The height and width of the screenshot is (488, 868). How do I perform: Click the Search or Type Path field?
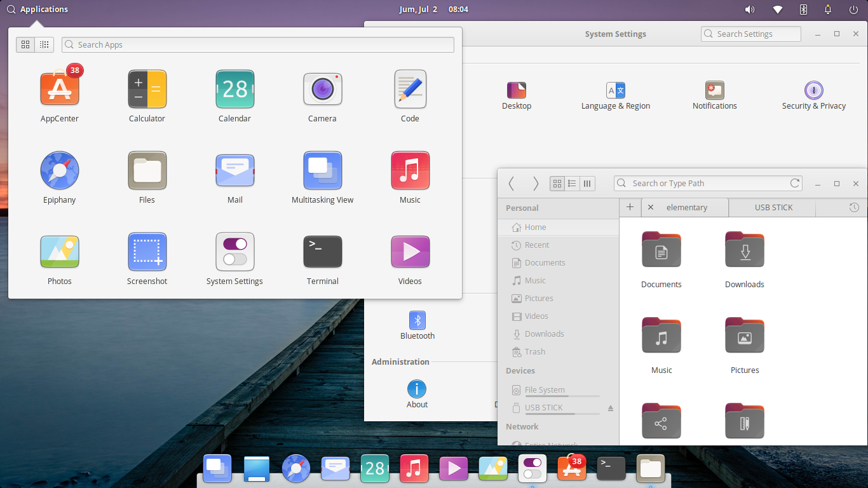coord(708,184)
